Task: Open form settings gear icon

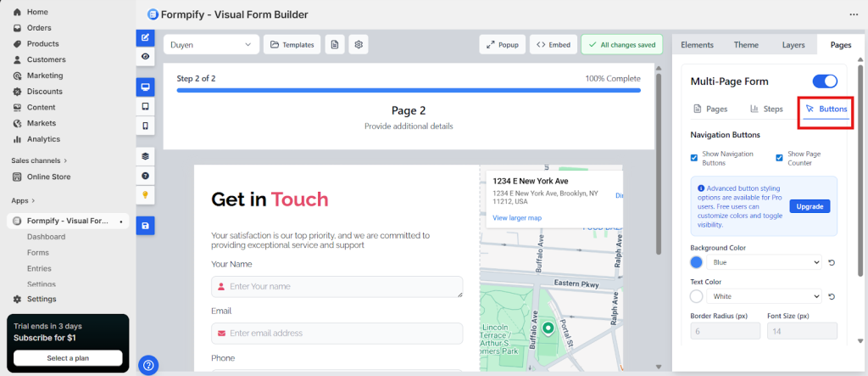Action: (x=359, y=45)
